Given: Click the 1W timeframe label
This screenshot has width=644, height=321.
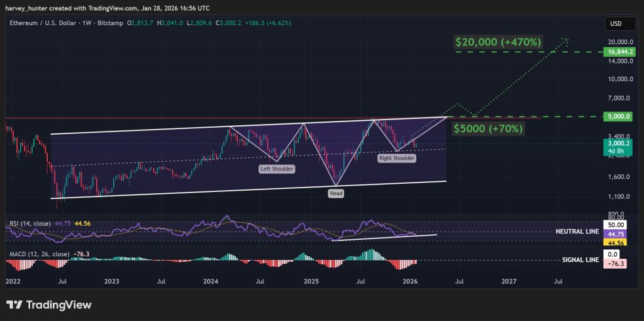Looking at the screenshot, I should point(82,23).
